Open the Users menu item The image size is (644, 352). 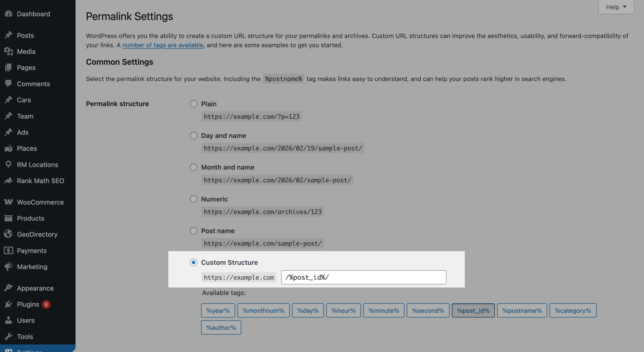26,320
